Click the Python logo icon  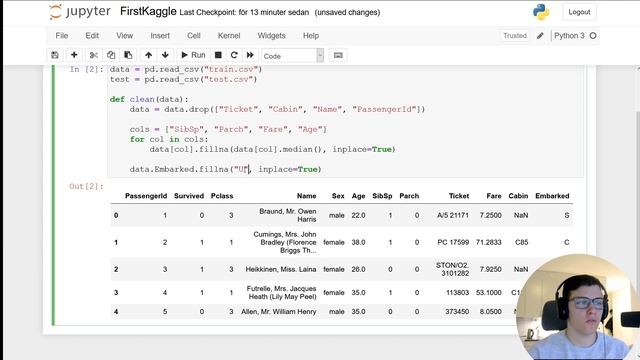click(541, 12)
